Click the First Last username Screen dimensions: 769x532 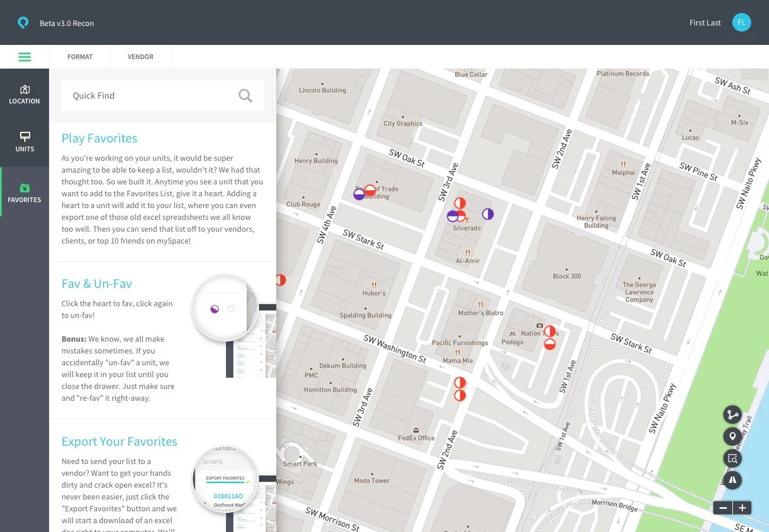click(x=705, y=23)
